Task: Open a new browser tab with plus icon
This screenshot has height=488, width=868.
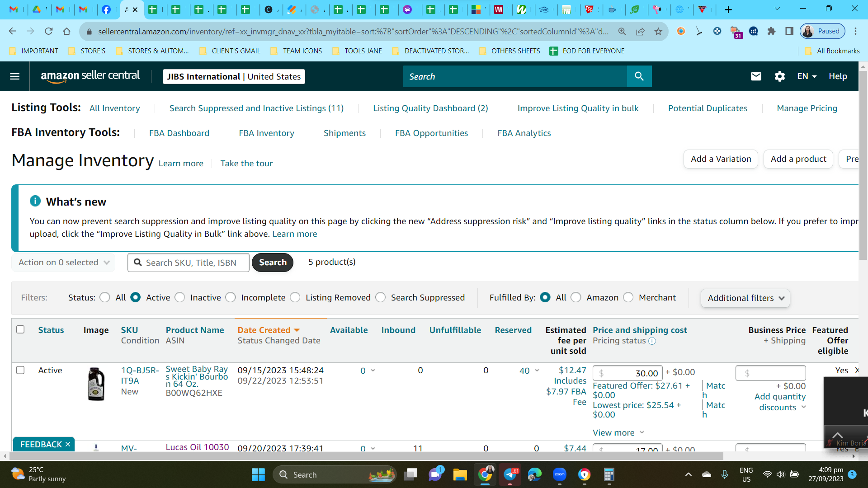Action: (728, 9)
